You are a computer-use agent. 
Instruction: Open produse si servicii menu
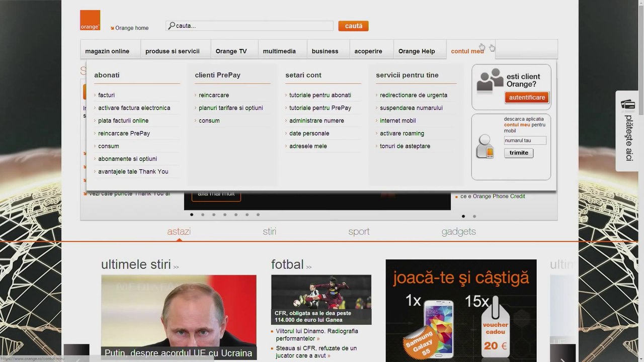click(173, 51)
